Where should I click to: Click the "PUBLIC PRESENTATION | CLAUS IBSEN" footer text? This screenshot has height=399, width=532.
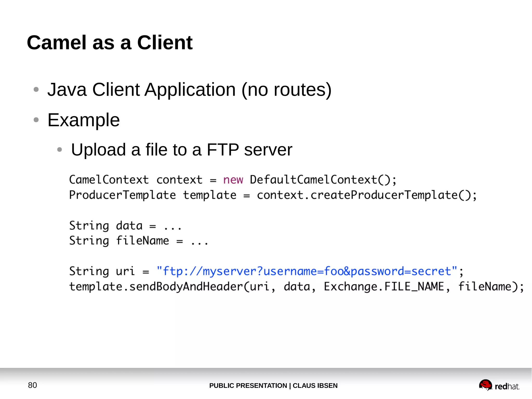[x=273, y=385]
